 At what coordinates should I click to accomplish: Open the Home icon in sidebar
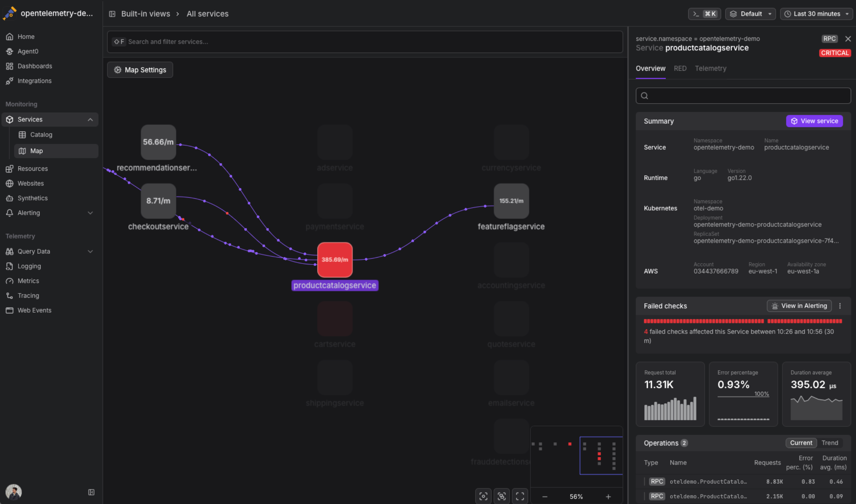(9, 37)
